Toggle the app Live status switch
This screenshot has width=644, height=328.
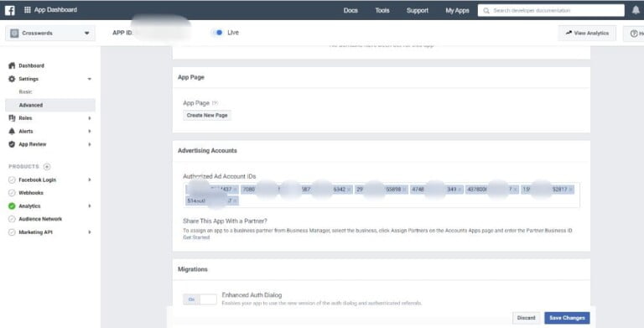[x=218, y=33]
